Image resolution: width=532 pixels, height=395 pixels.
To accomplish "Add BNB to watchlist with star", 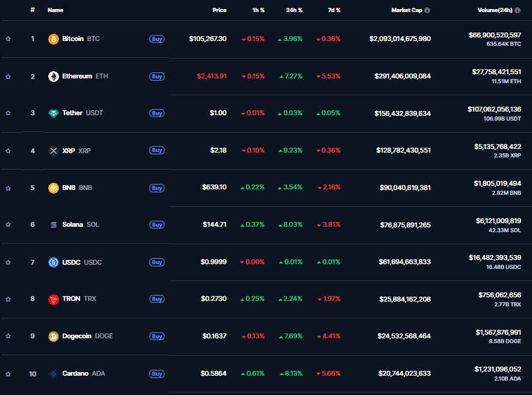I will (8, 188).
